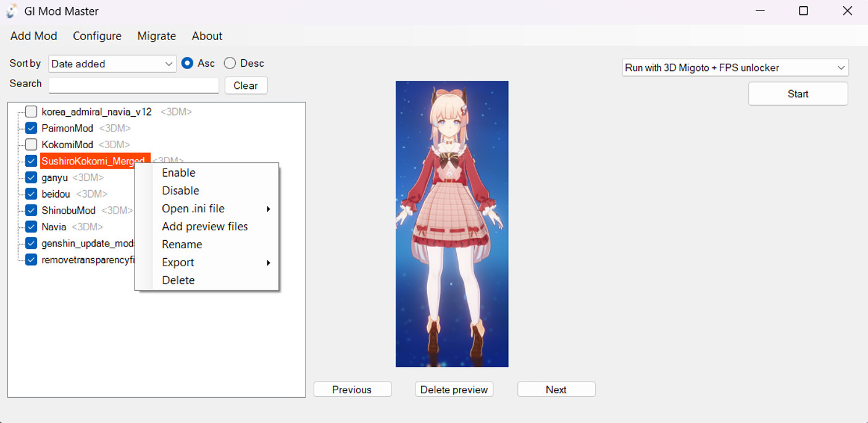Choose Delete from the context menu

click(x=178, y=280)
